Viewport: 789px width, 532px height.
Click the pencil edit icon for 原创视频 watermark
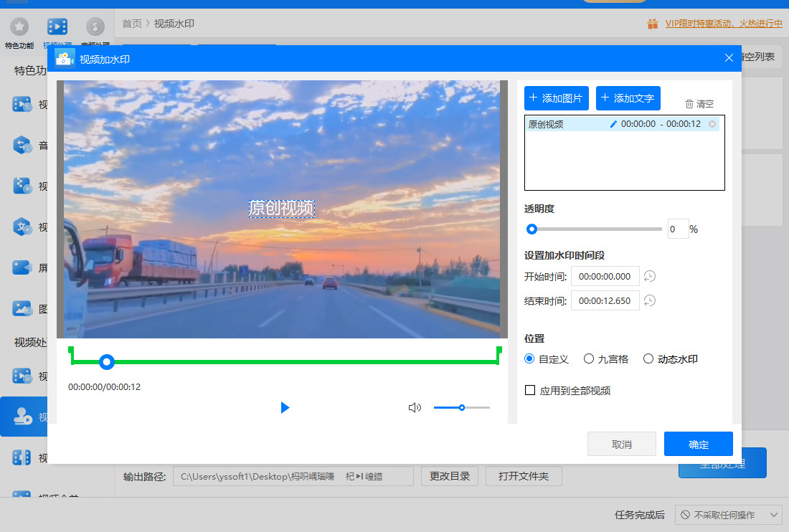coord(613,124)
